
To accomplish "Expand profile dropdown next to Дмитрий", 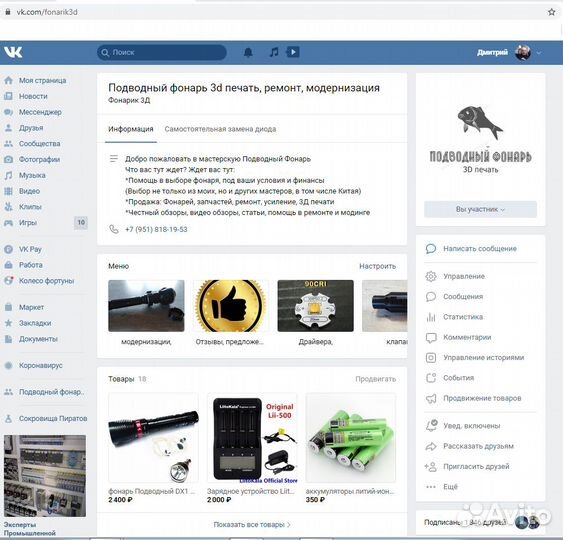I will click(539, 53).
